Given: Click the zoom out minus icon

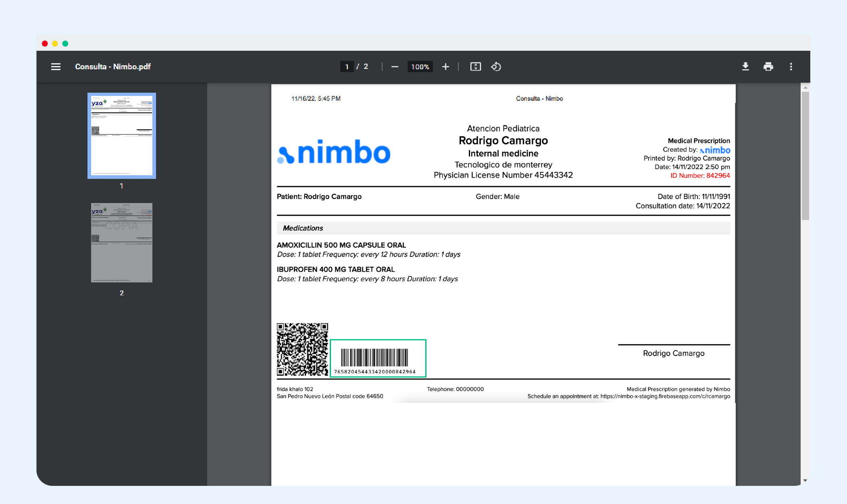Looking at the screenshot, I should coord(395,66).
